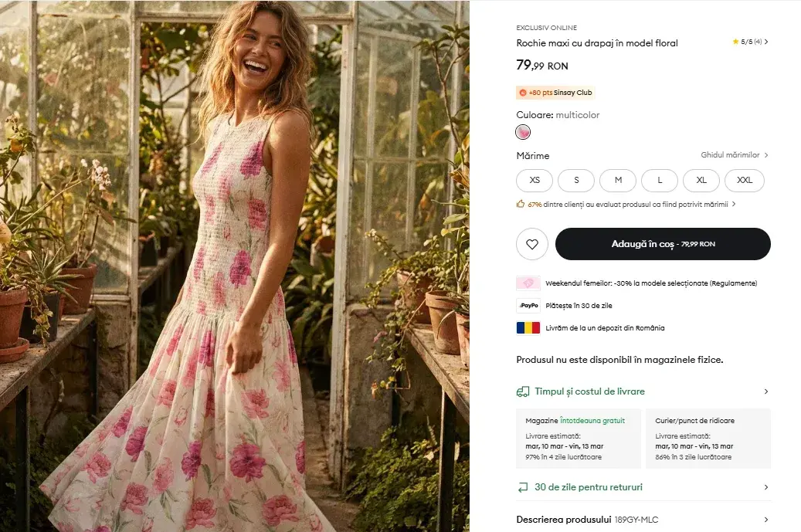Click the star rating icon
This screenshot has width=801, height=532.
(x=735, y=42)
